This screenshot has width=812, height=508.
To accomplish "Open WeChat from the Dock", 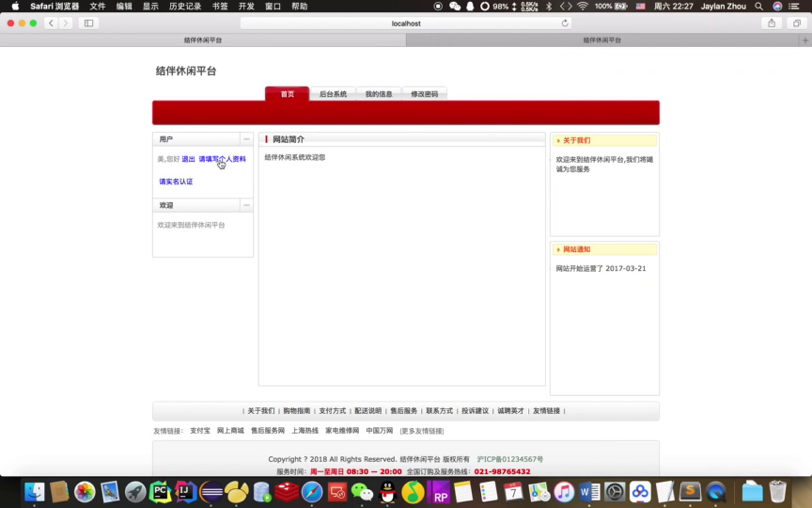I will pos(362,492).
